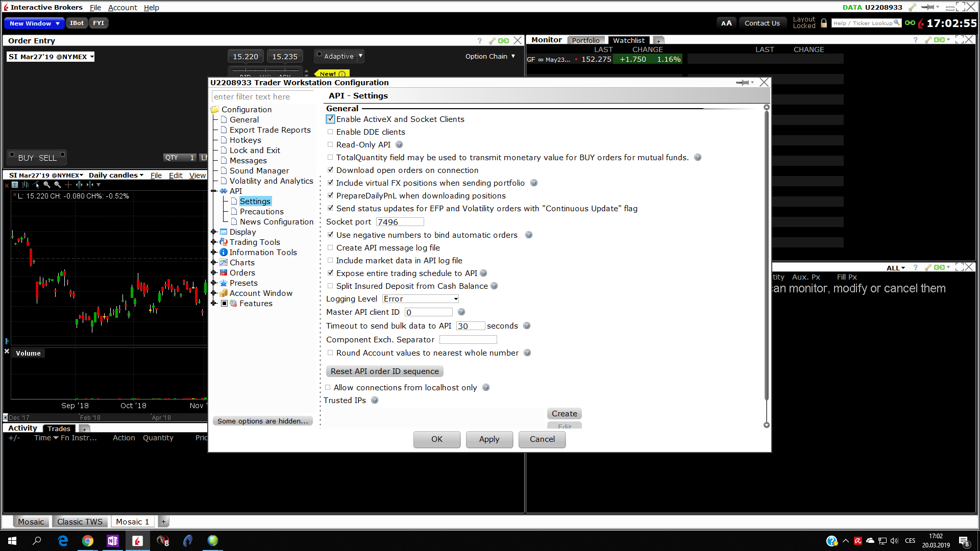Switch to the Watchlist tab

[628, 40]
